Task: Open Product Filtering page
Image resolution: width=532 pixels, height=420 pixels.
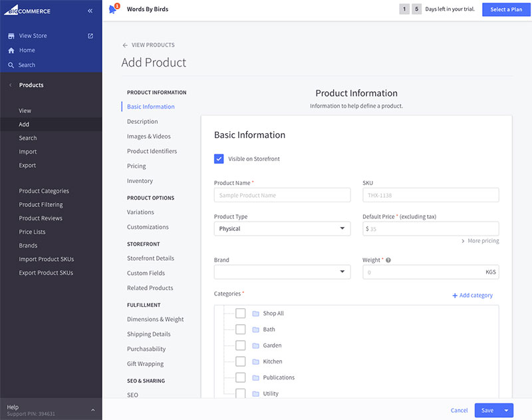Action: [x=41, y=205]
